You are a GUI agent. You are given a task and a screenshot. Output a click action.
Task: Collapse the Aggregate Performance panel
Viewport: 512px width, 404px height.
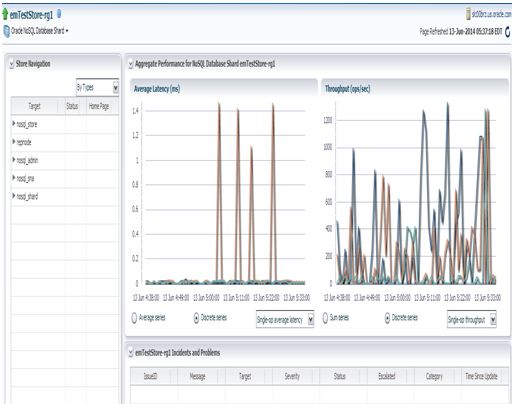point(131,64)
